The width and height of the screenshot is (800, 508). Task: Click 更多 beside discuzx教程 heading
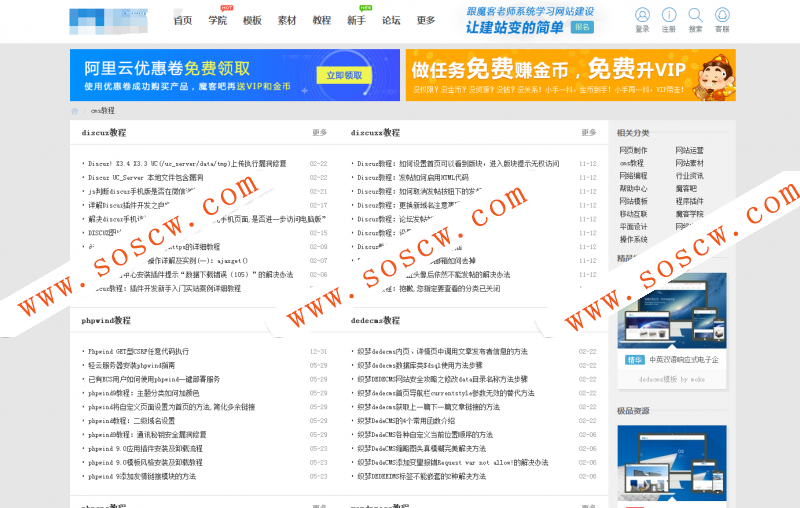589,133
